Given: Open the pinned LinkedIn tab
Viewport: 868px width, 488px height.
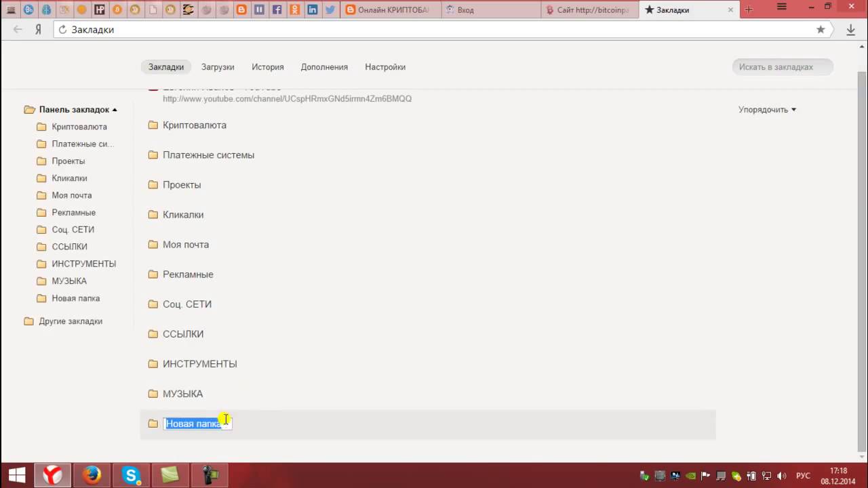Looking at the screenshot, I should tap(312, 9).
